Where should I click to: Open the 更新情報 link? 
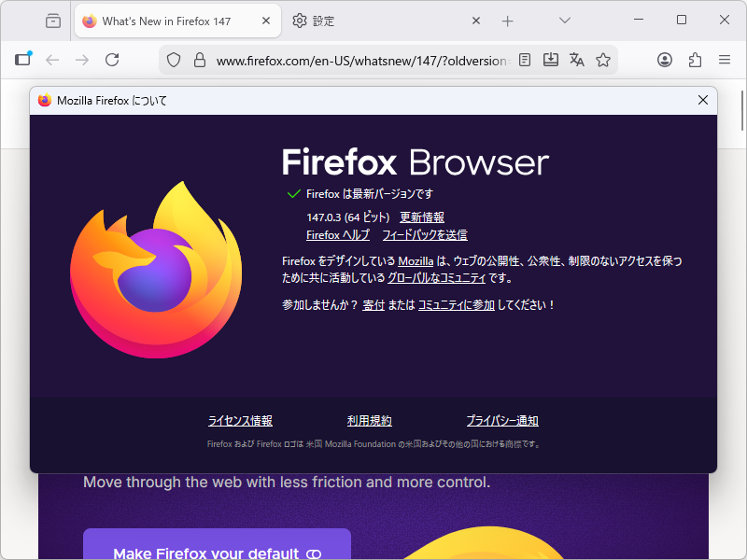(422, 217)
